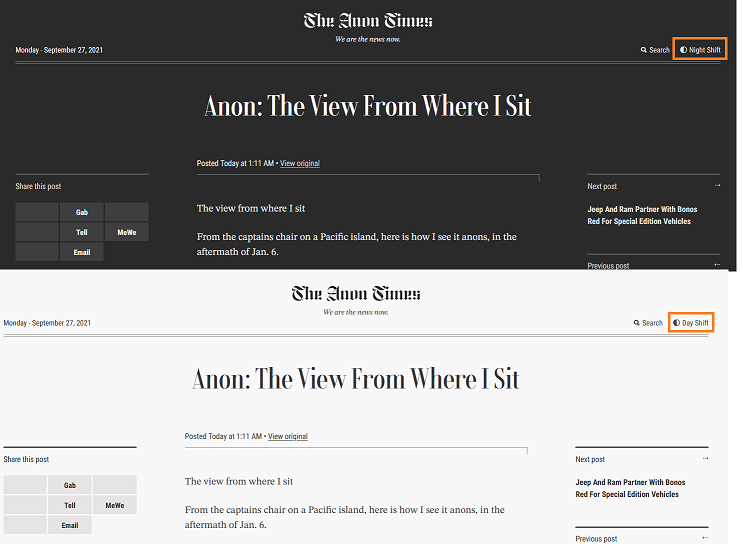Image resolution: width=743 pixels, height=544 pixels.
Task: Click the article headline on light page
Action: pos(356,379)
